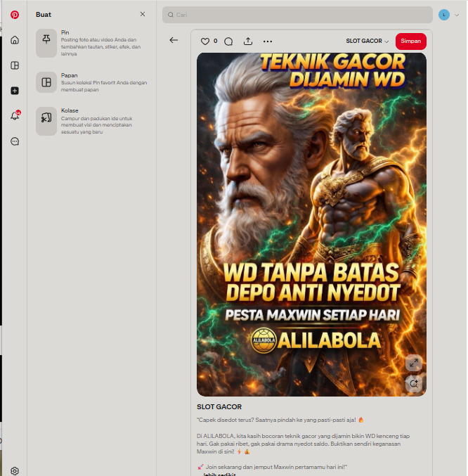This screenshot has height=476, width=468.
Task: Collapse description via 'lebih sedikit' link
Action: 219,474
